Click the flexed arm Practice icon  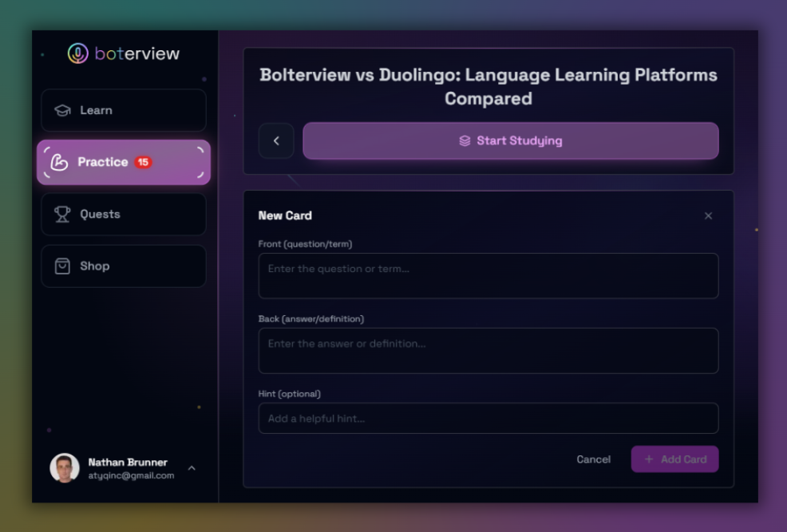(60, 162)
